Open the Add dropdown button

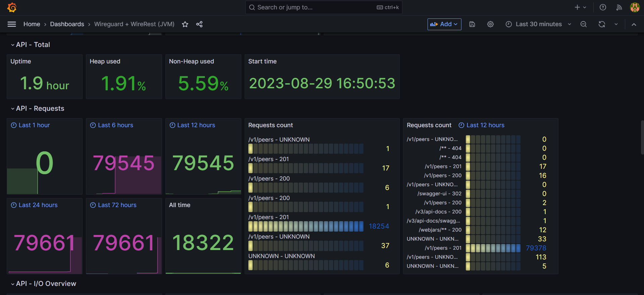coord(444,24)
